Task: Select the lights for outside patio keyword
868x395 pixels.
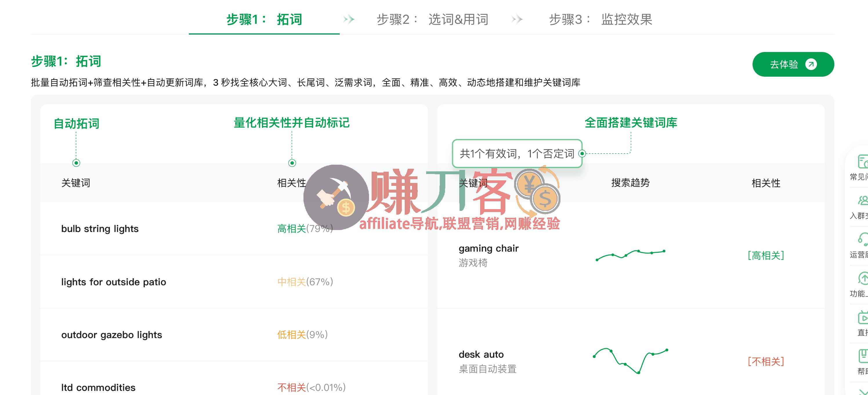Action: point(113,282)
